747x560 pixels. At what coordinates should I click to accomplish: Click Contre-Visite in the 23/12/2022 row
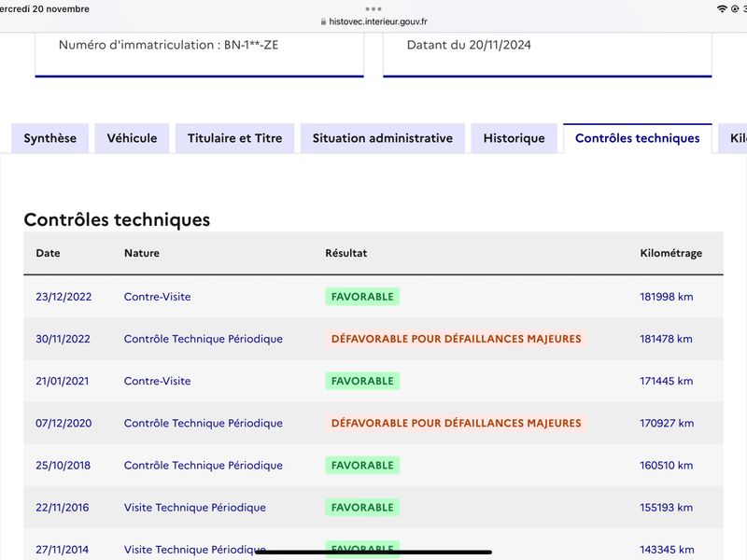click(157, 297)
